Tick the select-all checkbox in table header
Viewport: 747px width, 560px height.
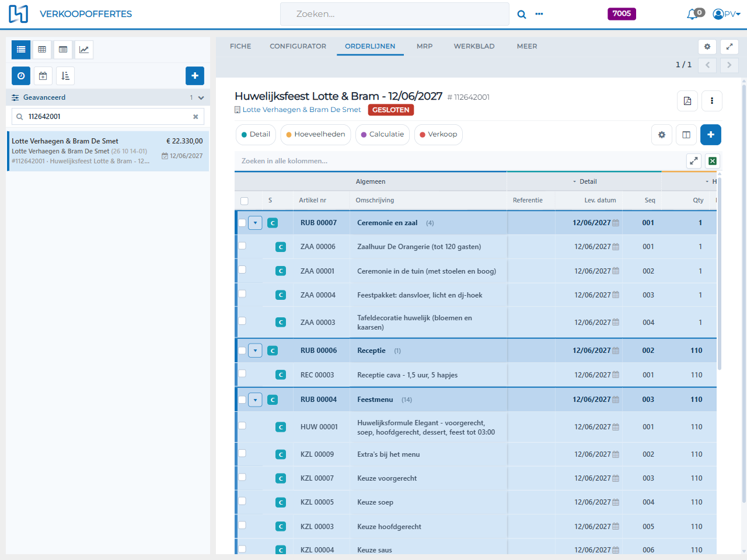(x=245, y=201)
